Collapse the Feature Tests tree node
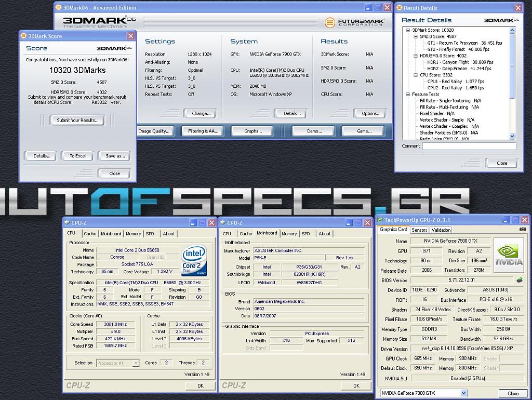Image resolution: width=532 pixels, height=400 pixels. tap(408, 95)
